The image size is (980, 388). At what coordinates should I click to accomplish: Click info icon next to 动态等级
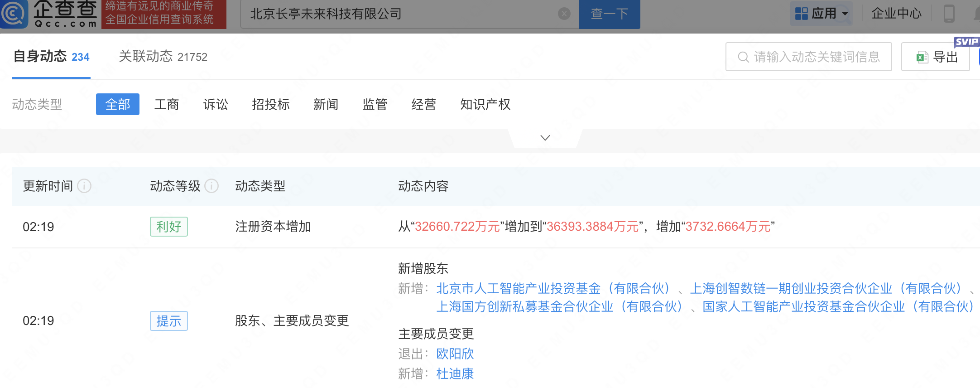(x=211, y=186)
